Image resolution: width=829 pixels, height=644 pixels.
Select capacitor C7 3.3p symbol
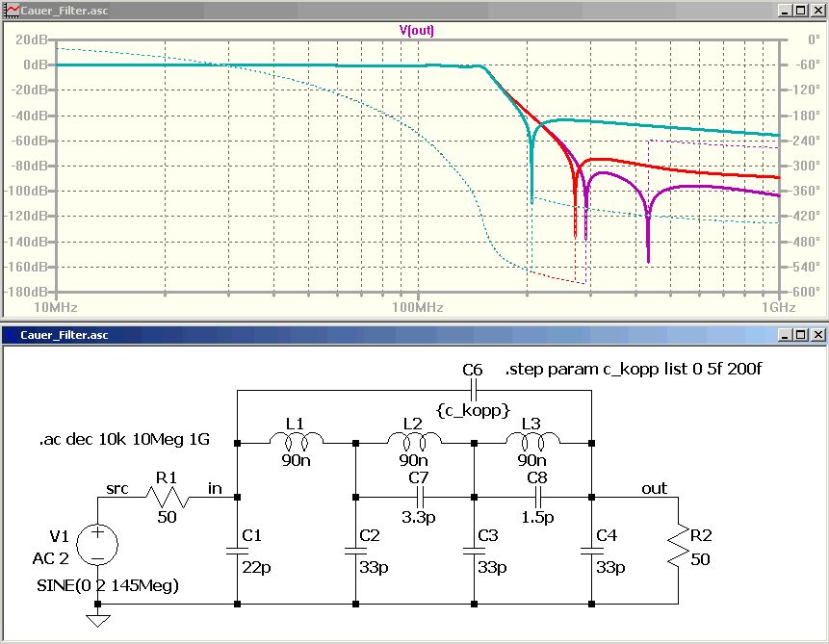(420, 497)
